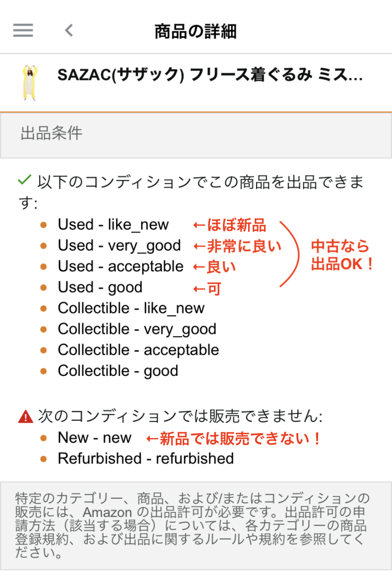Tap the 出品条件 section header
This screenshot has width=392, height=580.
(51, 134)
